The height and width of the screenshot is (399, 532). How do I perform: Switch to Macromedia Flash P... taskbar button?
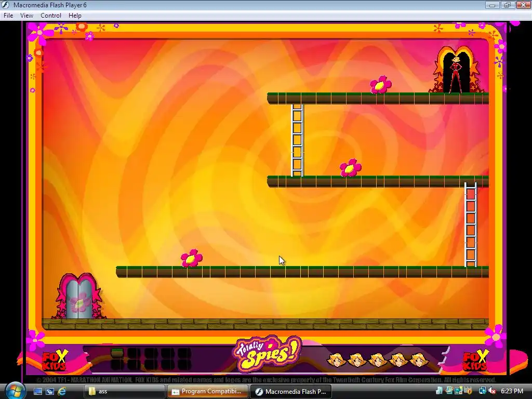click(x=291, y=391)
